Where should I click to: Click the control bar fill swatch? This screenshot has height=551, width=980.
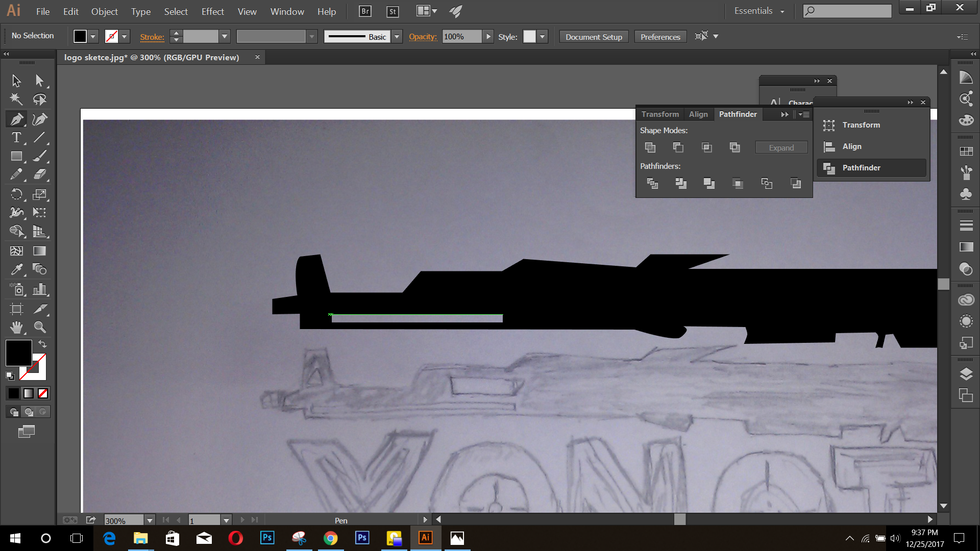coord(80,37)
